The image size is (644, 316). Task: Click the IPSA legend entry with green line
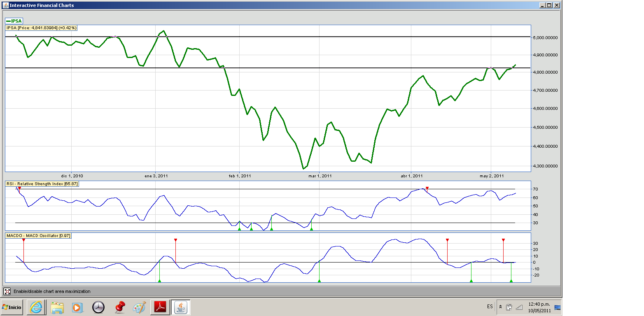pos(14,21)
